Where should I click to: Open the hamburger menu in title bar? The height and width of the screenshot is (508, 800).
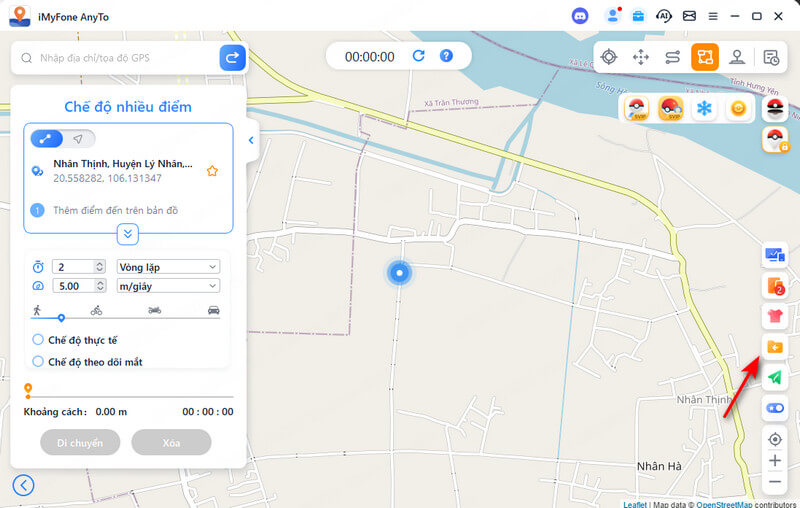click(713, 16)
